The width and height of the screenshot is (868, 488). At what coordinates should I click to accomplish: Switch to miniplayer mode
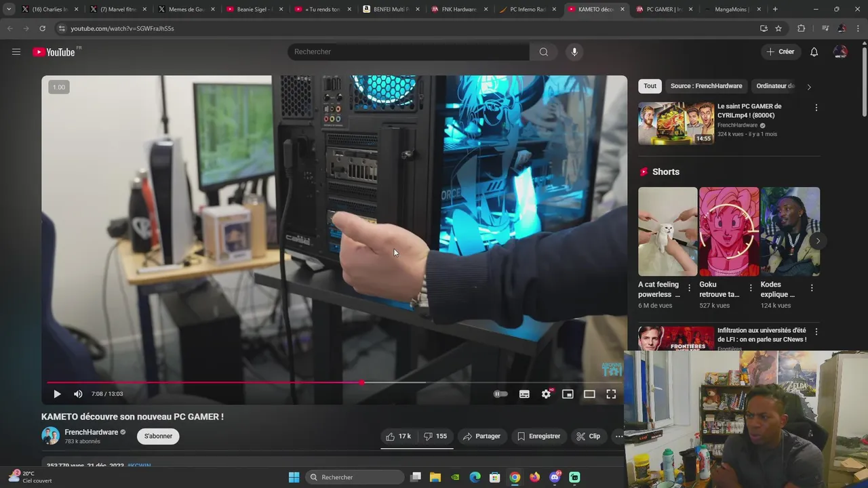568,394
